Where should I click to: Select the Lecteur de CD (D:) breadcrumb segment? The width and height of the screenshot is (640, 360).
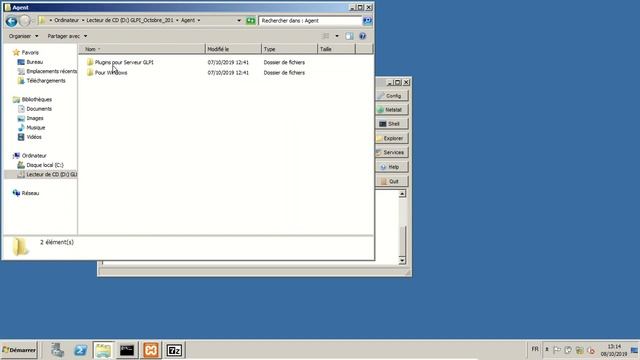point(130,20)
